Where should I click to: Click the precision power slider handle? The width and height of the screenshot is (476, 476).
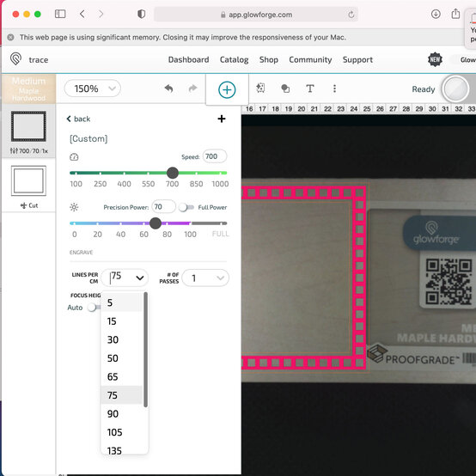coord(156,223)
